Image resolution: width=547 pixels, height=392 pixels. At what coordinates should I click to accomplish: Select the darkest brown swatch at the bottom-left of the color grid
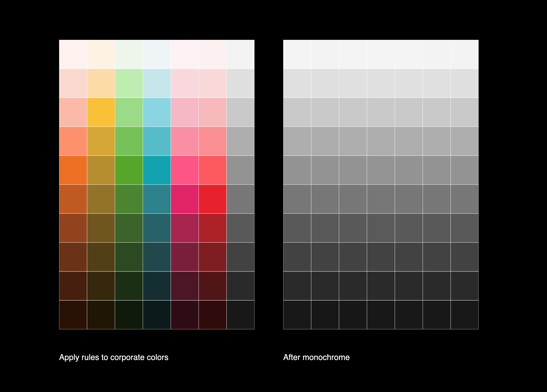point(73,315)
